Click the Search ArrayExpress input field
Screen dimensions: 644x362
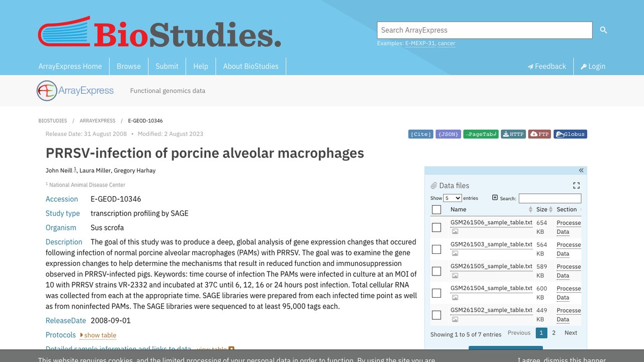pos(485,30)
